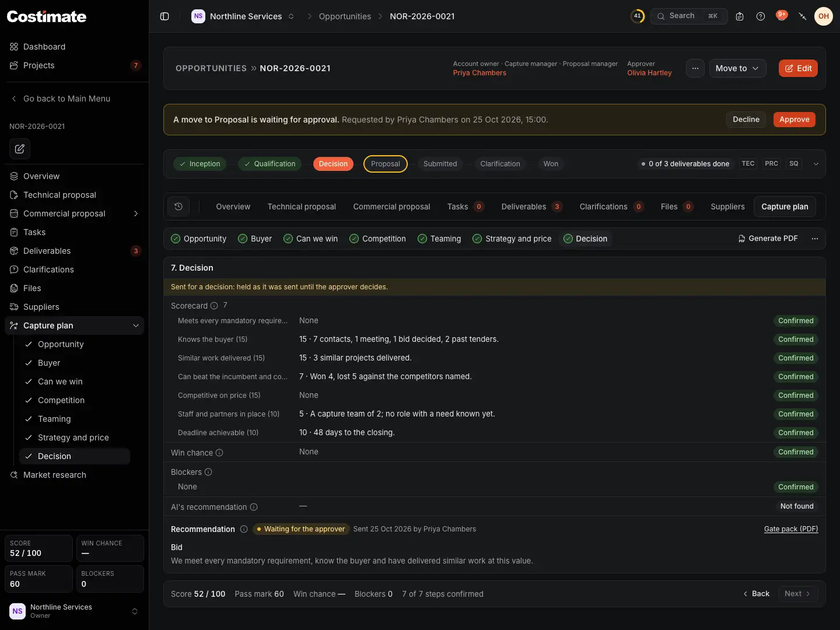Image resolution: width=840 pixels, height=630 pixels.
Task: Toggle the sidebar panel icon in top bar
Action: coord(164,16)
